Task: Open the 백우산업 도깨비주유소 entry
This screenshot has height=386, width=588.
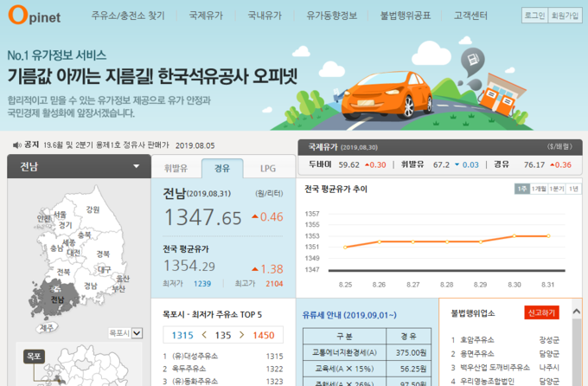Action: click(495, 367)
